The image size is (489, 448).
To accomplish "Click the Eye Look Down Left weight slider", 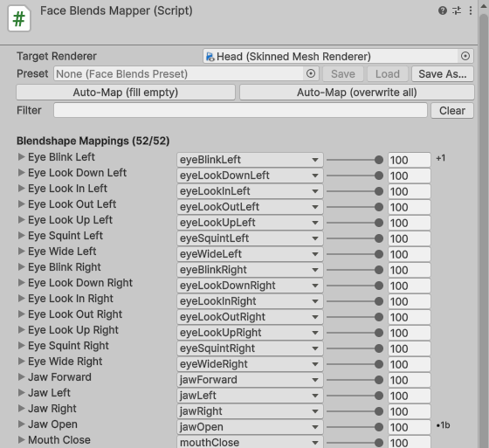I will (355, 176).
